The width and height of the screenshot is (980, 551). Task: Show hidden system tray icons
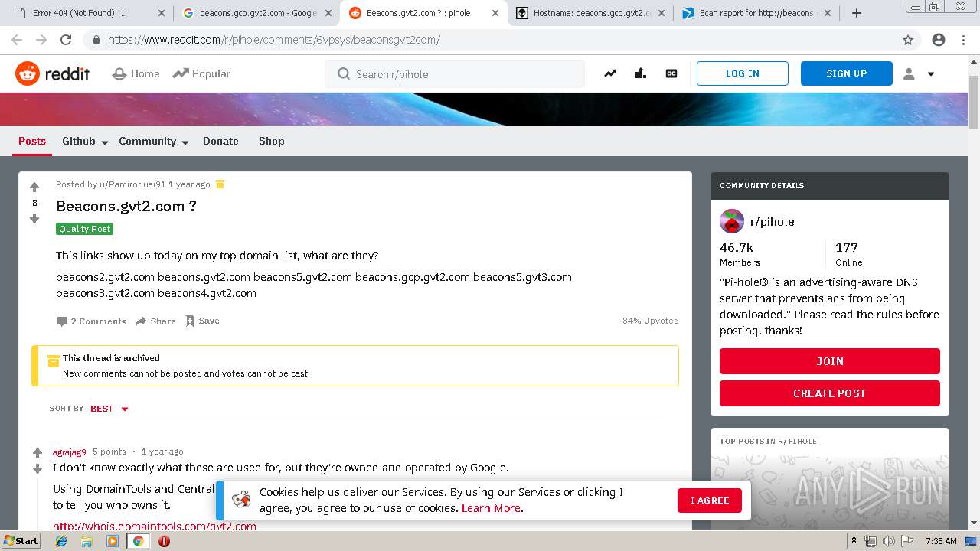coord(854,541)
